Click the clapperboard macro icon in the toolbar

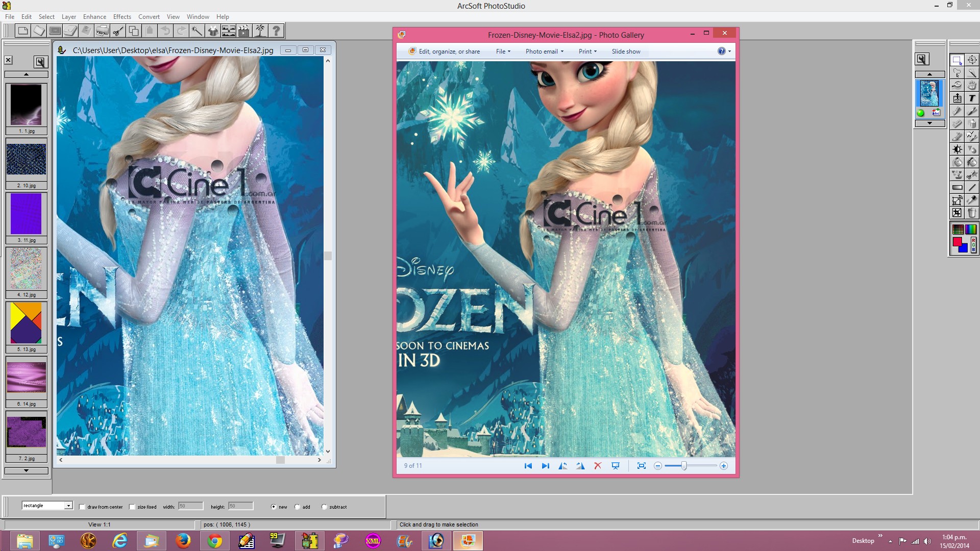coord(244,31)
